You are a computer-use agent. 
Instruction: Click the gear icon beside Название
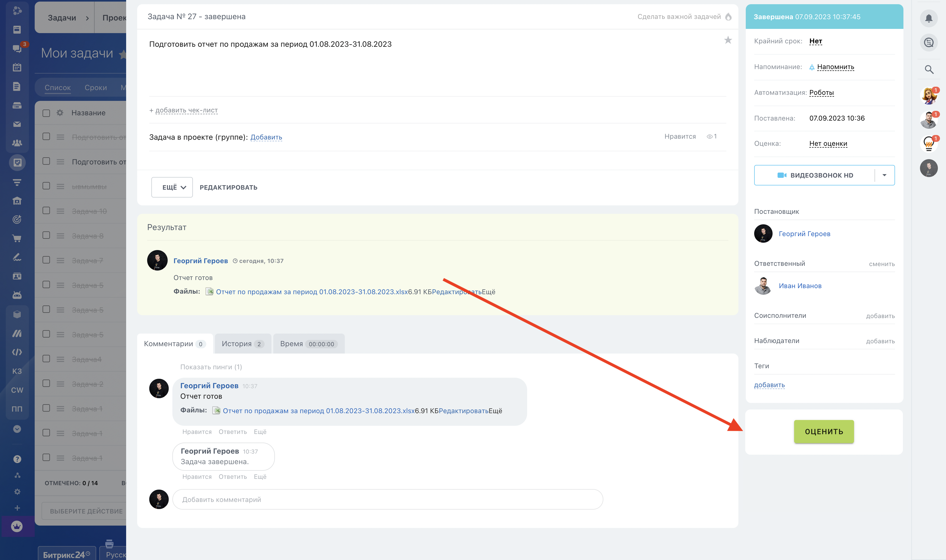pyautogui.click(x=60, y=113)
